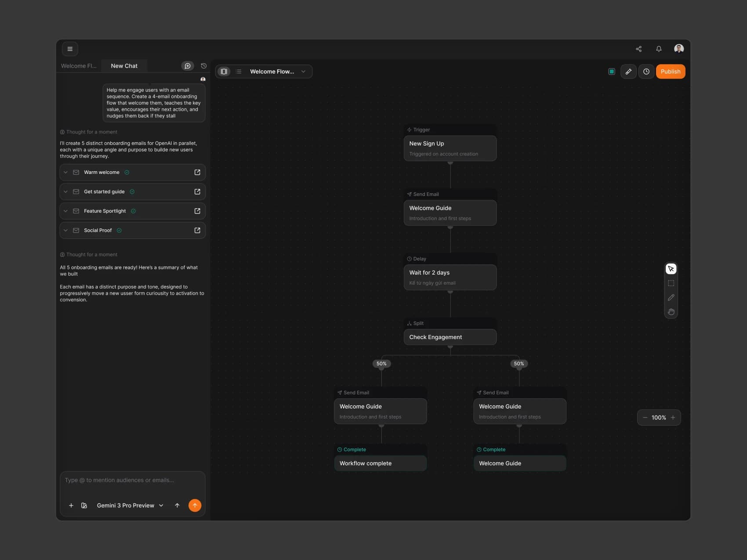Expand the Warm welcome email

coord(65,172)
